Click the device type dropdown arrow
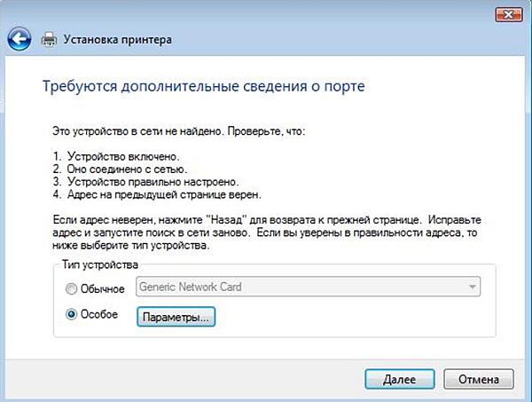Screen dimensions: 532x402 [x=470, y=287]
